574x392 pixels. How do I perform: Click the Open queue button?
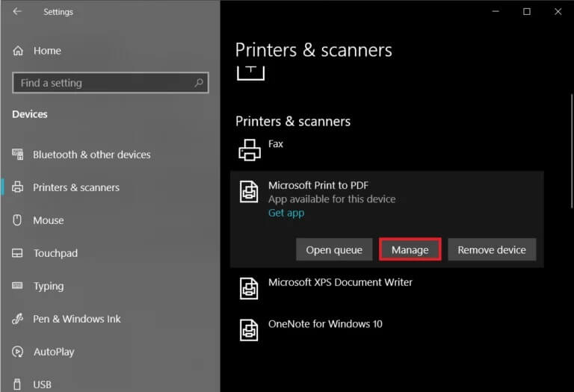pyautogui.click(x=334, y=249)
